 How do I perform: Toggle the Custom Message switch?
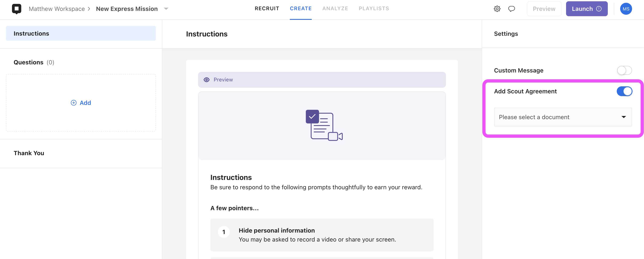[624, 70]
